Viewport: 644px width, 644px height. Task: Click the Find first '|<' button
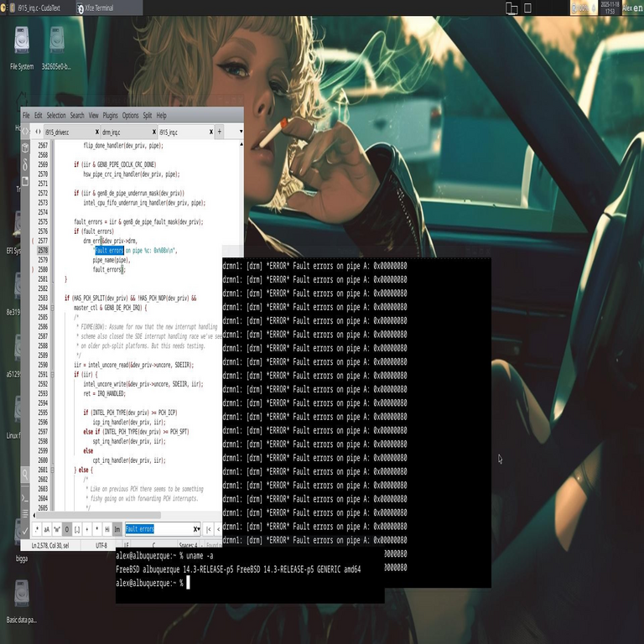coord(209,529)
